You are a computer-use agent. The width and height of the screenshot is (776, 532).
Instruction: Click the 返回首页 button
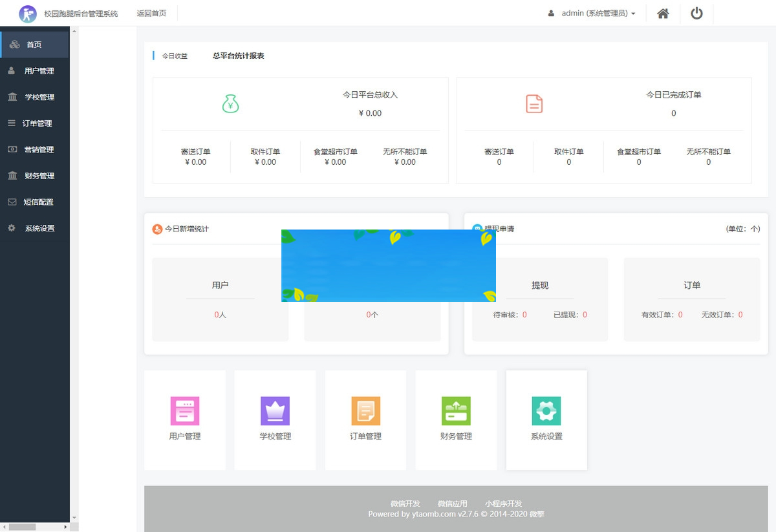151,13
